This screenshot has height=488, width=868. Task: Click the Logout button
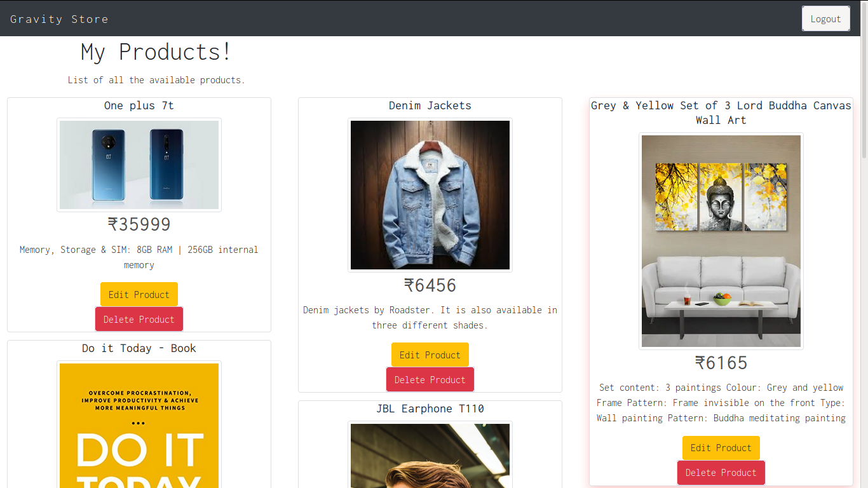point(825,18)
